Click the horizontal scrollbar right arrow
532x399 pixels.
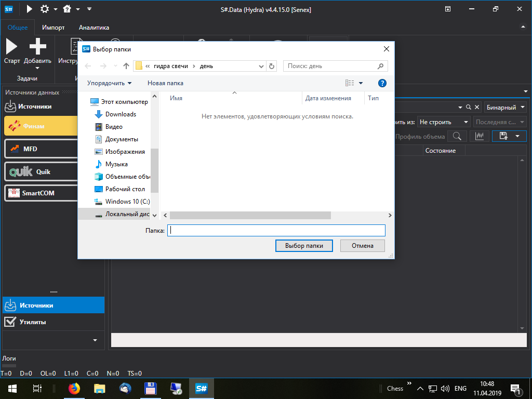click(x=390, y=215)
